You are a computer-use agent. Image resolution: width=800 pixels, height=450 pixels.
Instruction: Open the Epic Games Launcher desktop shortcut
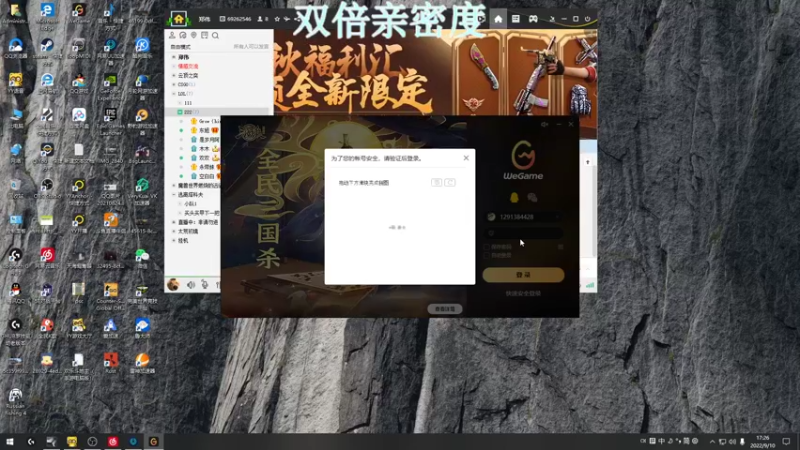pyautogui.click(x=110, y=121)
